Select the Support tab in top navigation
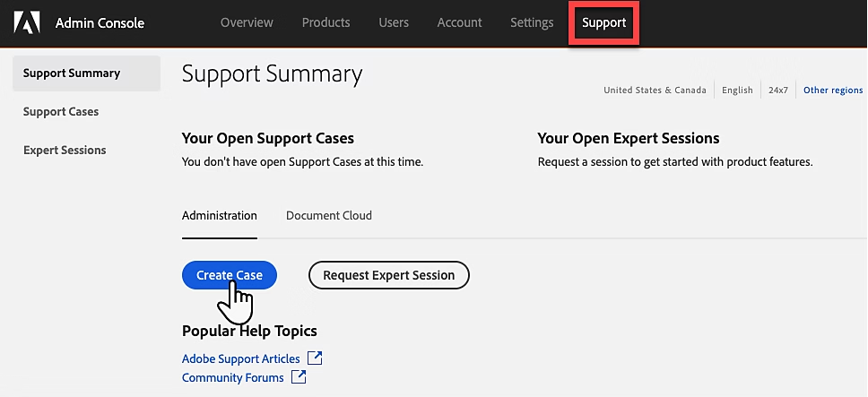Image resolution: width=868 pixels, height=397 pixels. [x=604, y=22]
